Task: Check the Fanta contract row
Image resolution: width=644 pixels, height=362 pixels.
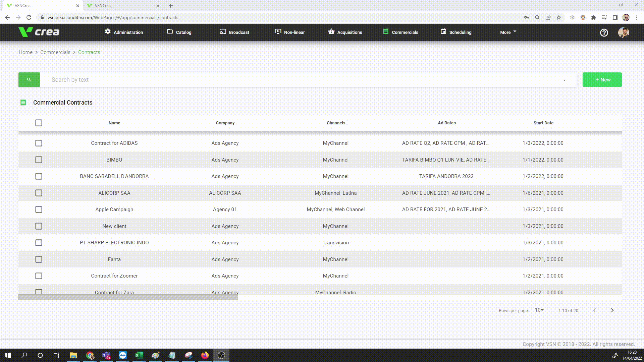Action: pos(39,259)
